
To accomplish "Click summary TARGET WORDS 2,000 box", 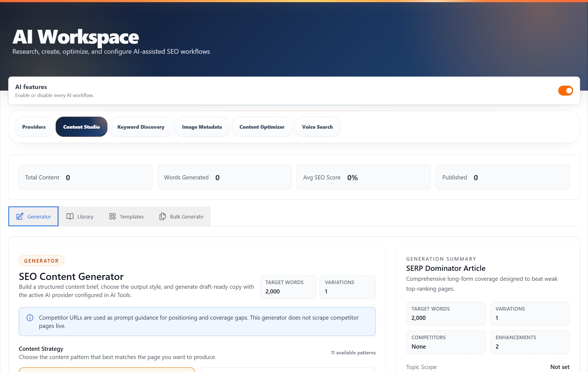I will coord(446,313).
